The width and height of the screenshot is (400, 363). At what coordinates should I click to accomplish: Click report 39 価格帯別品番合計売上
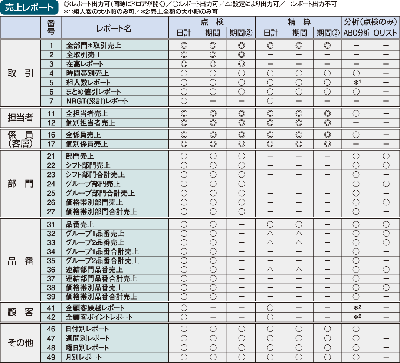pyautogui.click(x=102, y=296)
